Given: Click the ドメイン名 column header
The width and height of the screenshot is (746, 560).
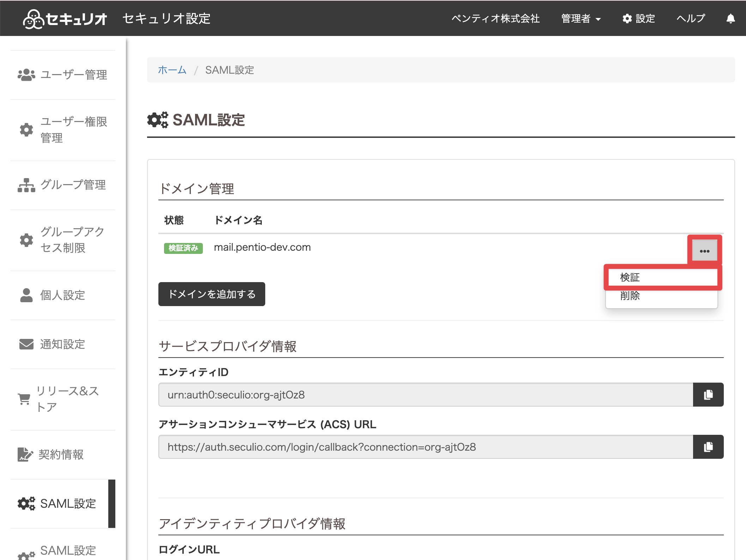Looking at the screenshot, I should [x=238, y=220].
